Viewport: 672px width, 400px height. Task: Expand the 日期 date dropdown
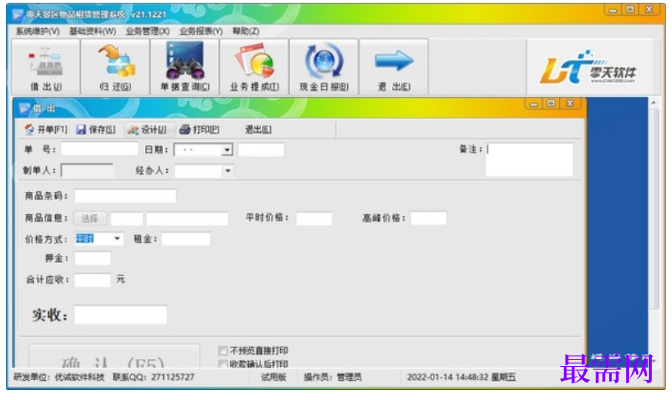tap(227, 150)
